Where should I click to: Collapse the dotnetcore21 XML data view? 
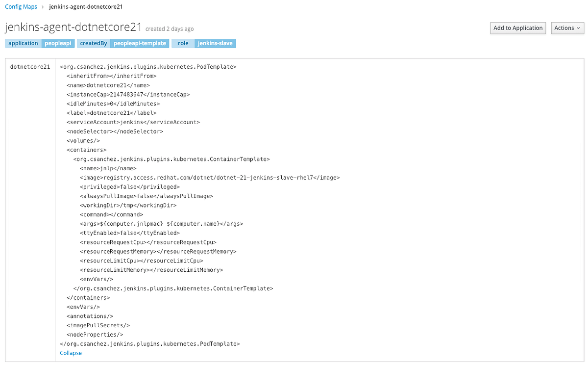click(x=71, y=353)
